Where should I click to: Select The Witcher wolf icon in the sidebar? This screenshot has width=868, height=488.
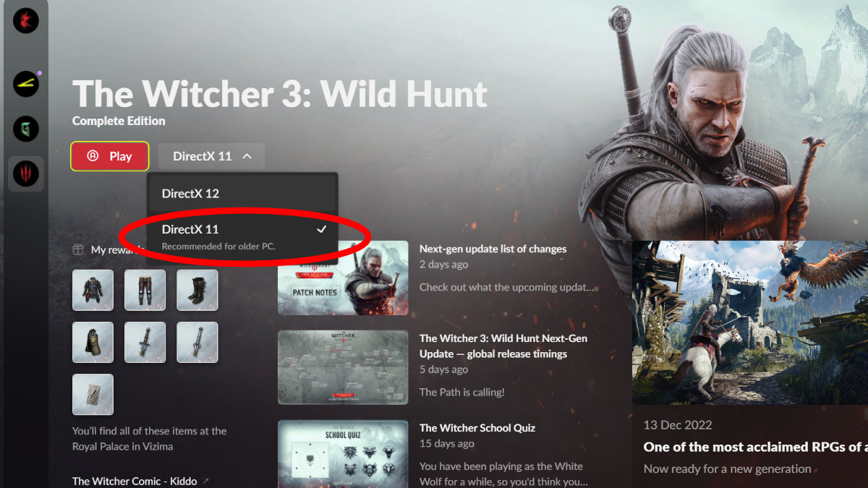tap(26, 174)
